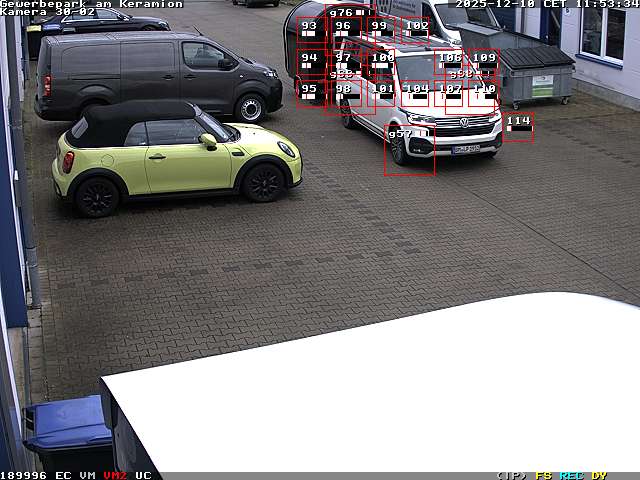Click the 189996 counter in status bar

24,475
